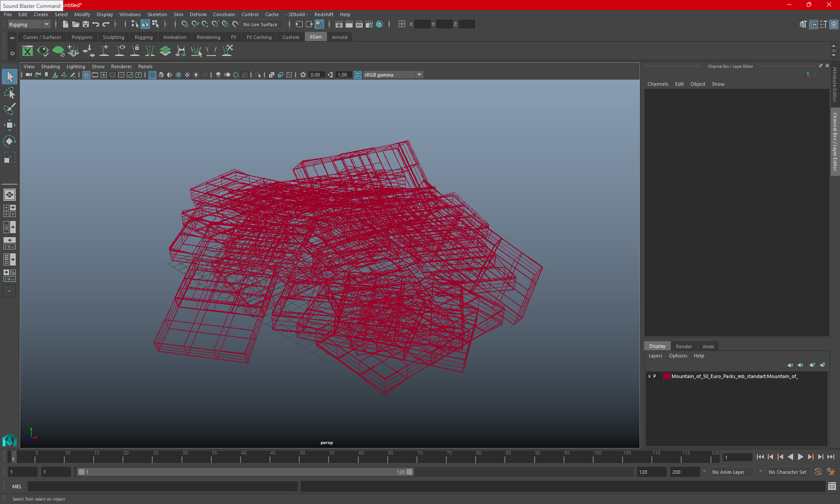The height and width of the screenshot is (504, 840).
Task: Click the XGen lock guide shelf icon
Action: click(x=135, y=51)
